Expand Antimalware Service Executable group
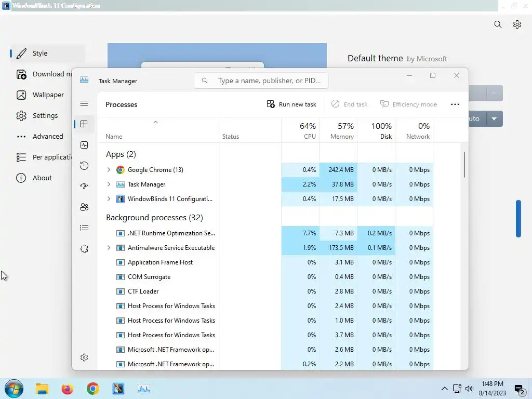Screen dimensions: 532x399 (x=109, y=248)
